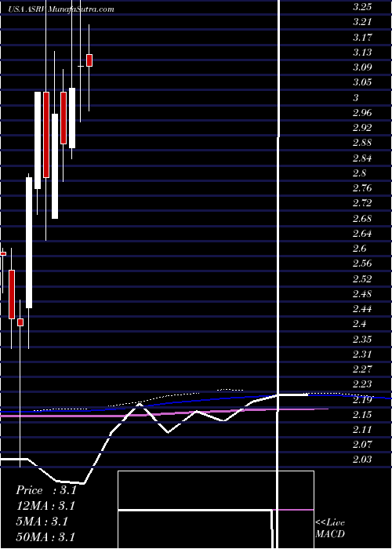This screenshot has height=549, width=392.
Task: Click the 2.76 price axis label
Action: pos(361,188)
